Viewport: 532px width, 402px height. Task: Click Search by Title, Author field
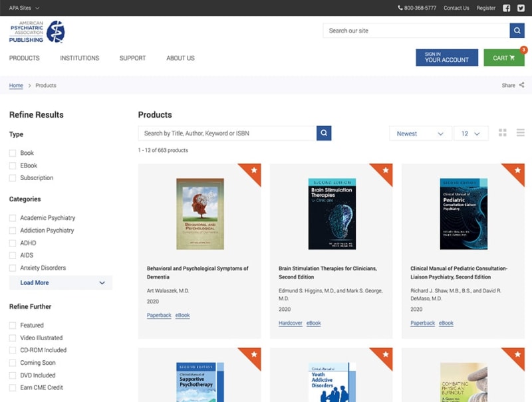click(x=227, y=133)
